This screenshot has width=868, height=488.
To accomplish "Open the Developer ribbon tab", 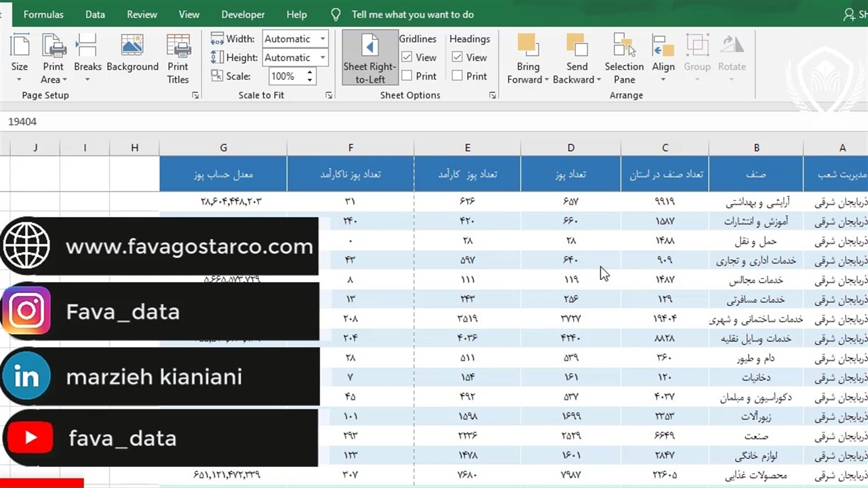I will (x=243, y=14).
